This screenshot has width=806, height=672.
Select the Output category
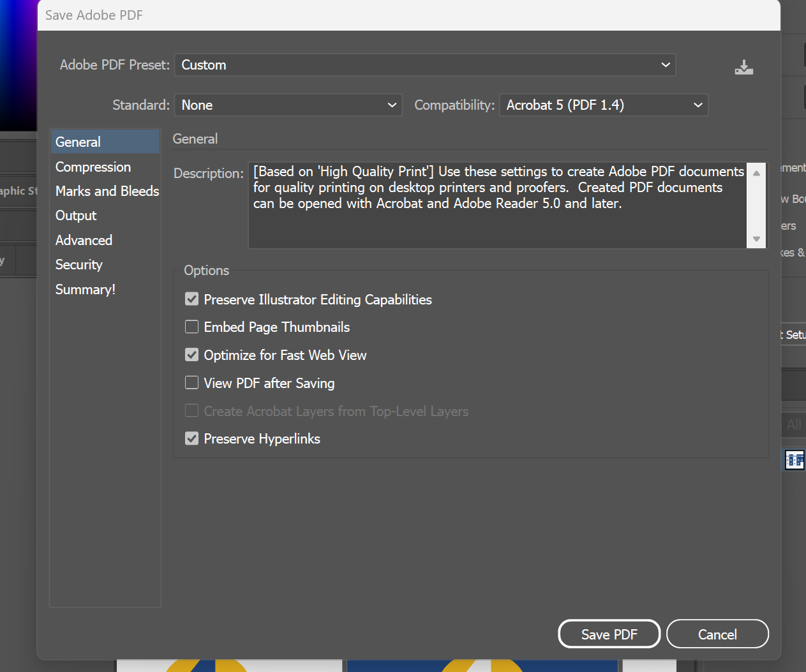click(75, 216)
